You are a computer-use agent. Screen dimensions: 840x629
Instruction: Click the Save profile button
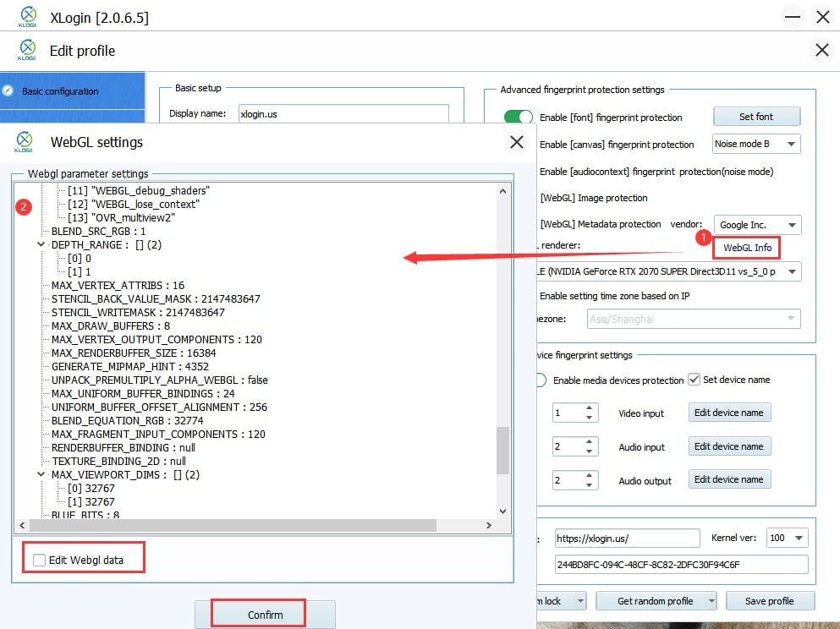click(x=770, y=601)
